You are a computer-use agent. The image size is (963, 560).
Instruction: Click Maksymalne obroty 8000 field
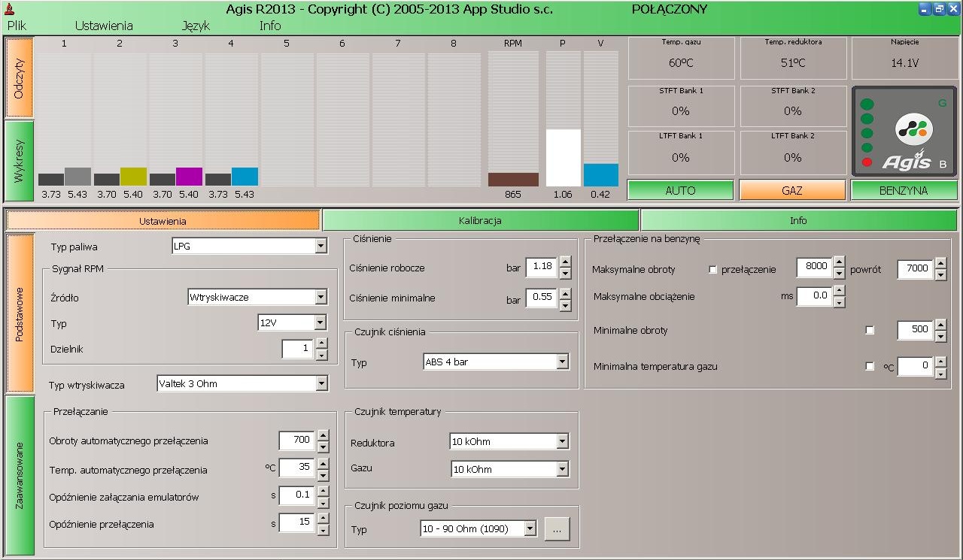(x=814, y=268)
